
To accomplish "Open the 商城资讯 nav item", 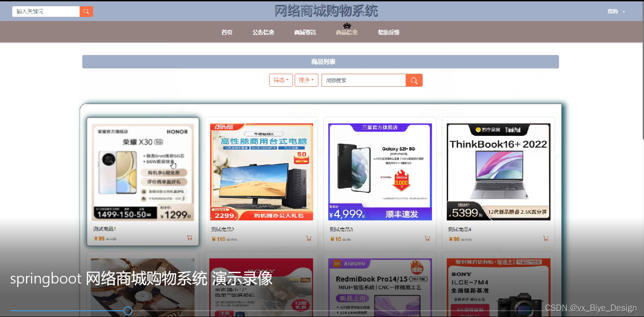I will point(305,32).
